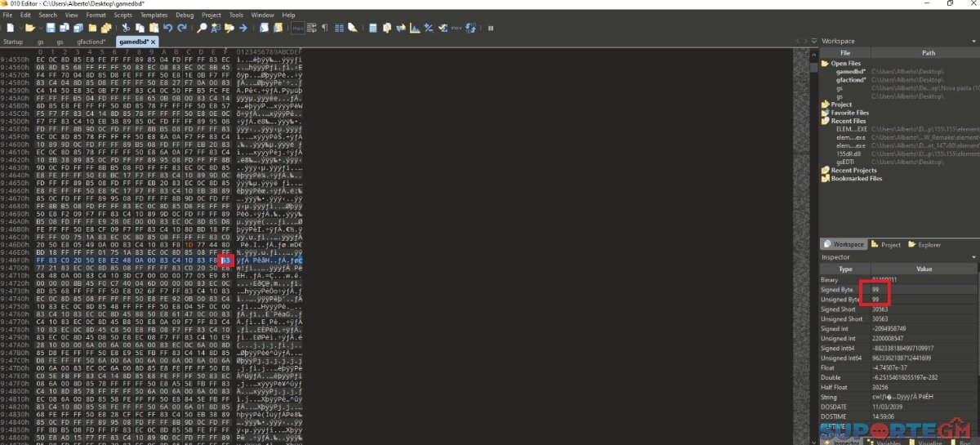Image resolution: width=980 pixels, height=445 pixels.
Task: Open dropdown arrow beside Open file
Action: click(39, 28)
